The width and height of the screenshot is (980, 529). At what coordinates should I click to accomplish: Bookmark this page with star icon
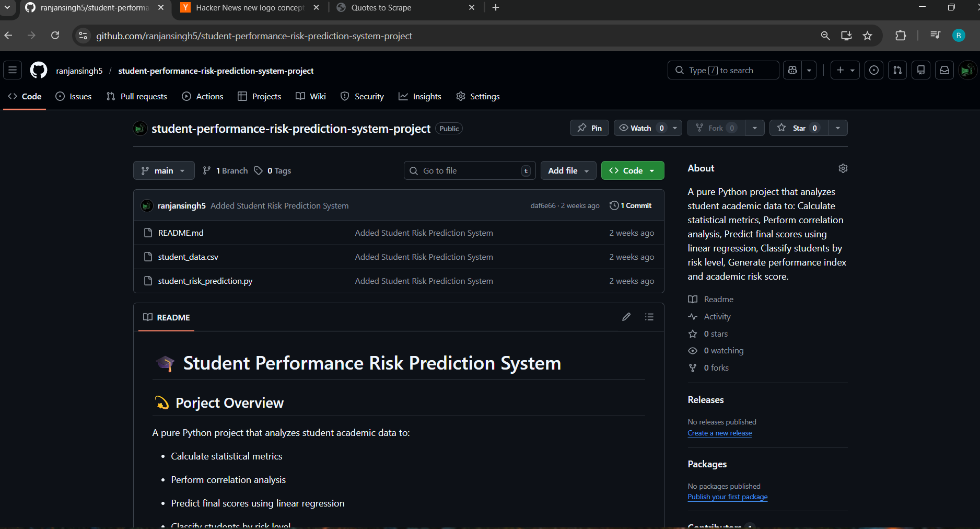click(868, 36)
